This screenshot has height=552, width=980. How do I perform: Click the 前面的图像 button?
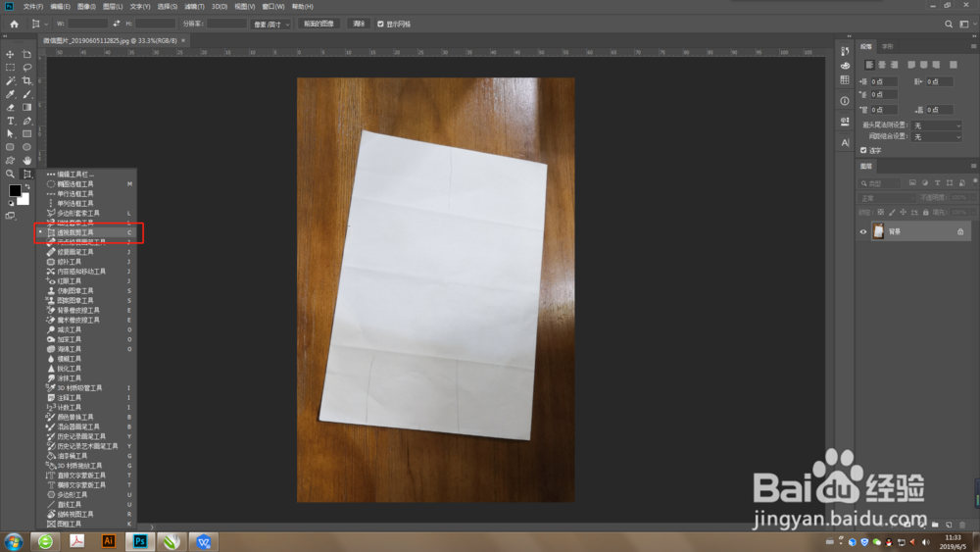(318, 24)
